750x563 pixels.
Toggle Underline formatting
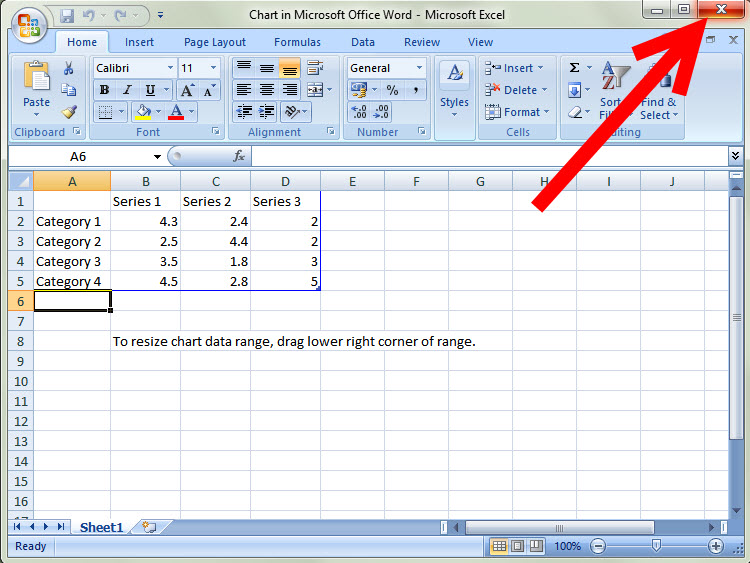tap(150, 90)
